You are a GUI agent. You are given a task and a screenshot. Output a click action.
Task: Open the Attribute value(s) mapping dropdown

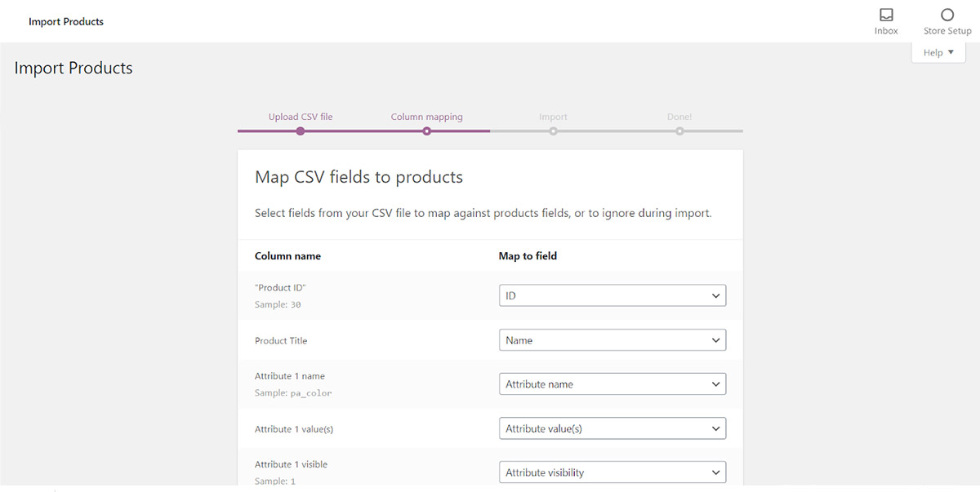coord(612,428)
